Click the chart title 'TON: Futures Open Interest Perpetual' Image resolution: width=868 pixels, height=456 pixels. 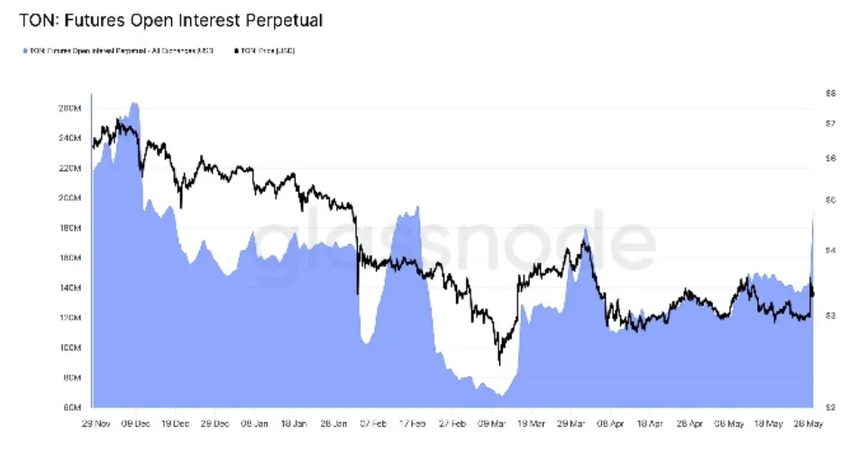[x=170, y=19]
